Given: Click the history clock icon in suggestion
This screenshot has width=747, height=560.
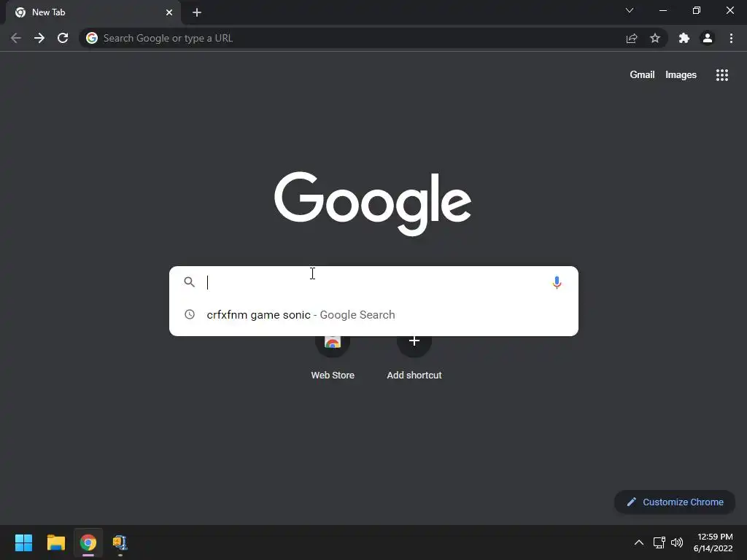Looking at the screenshot, I should pyautogui.click(x=190, y=314).
